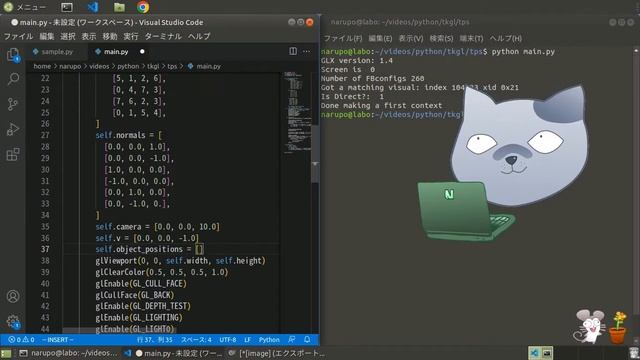Select the main.py editor tab

point(116,52)
